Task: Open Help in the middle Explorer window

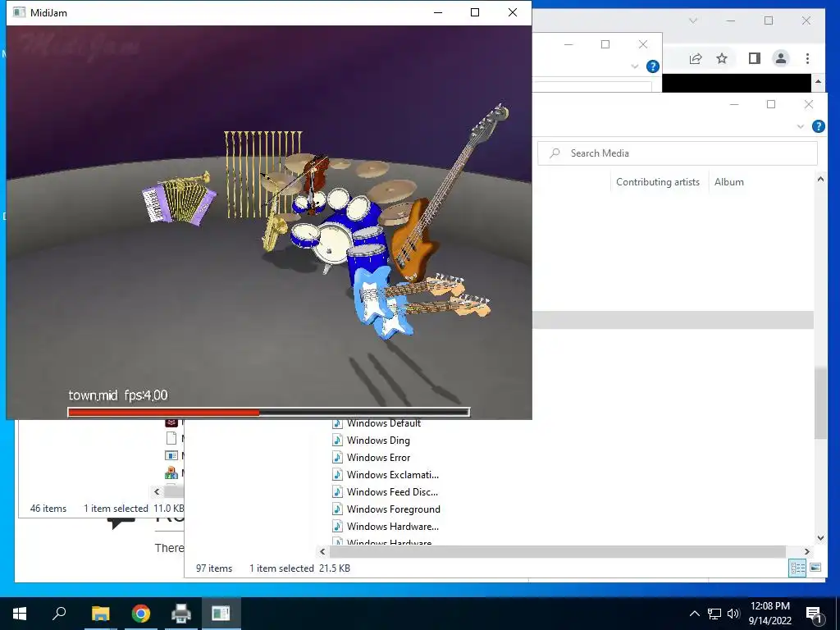Action: pyautogui.click(x=652, y=66)
